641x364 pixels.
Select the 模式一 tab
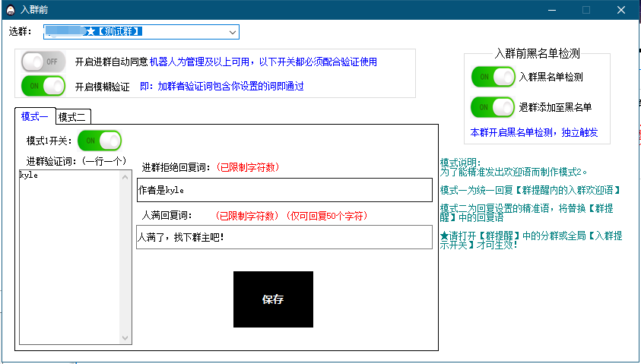click(x=35, y=116)
